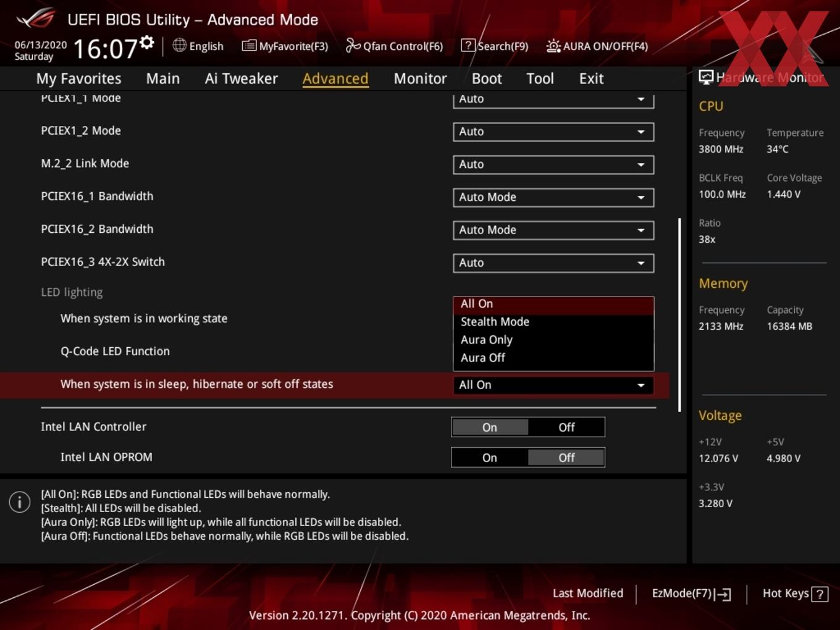Click the ROG logo icon
The width and height of the screenshot is (840, 630).
35,19
